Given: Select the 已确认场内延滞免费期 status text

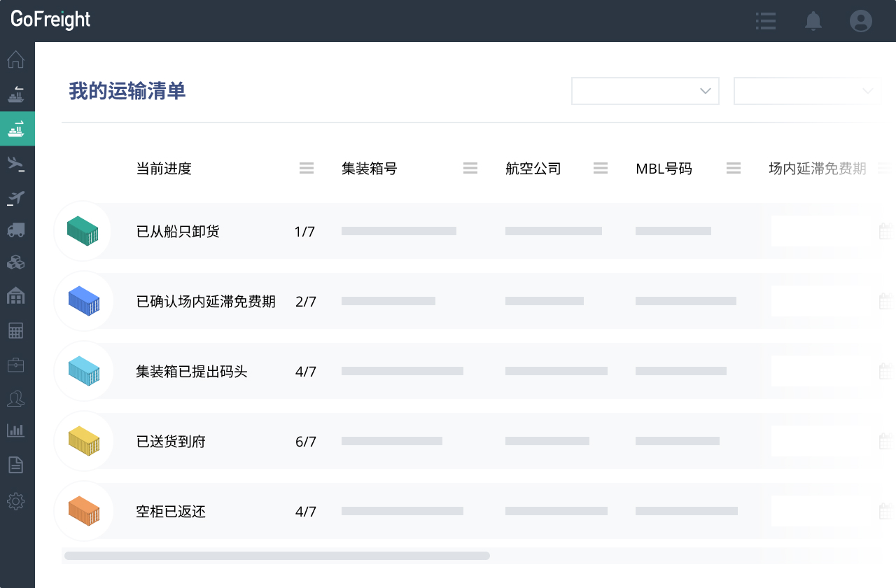Looking at the screenshot, I should 206,302.
